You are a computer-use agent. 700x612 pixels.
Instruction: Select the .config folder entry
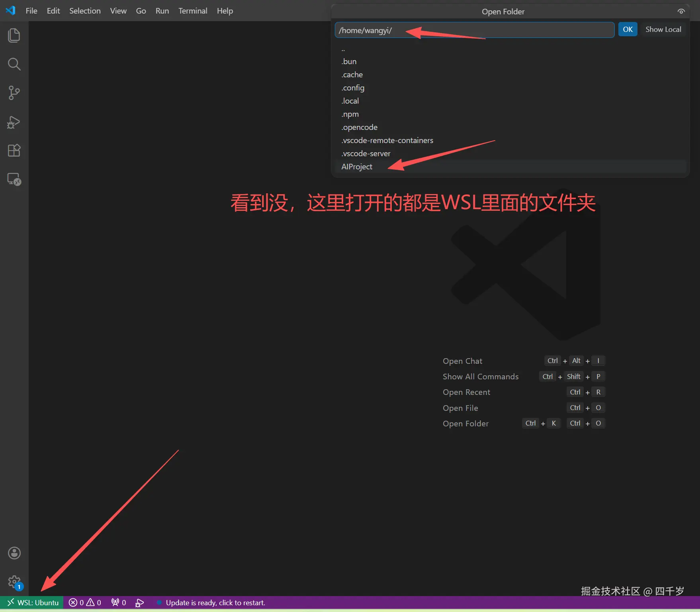(x=510, y=88)
